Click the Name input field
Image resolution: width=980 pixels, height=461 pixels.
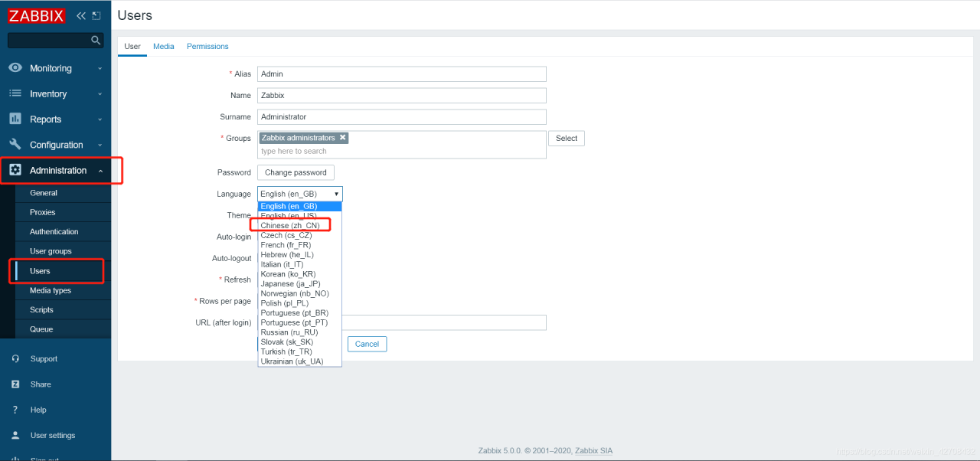pyautogui.click(x=402, y=96)
